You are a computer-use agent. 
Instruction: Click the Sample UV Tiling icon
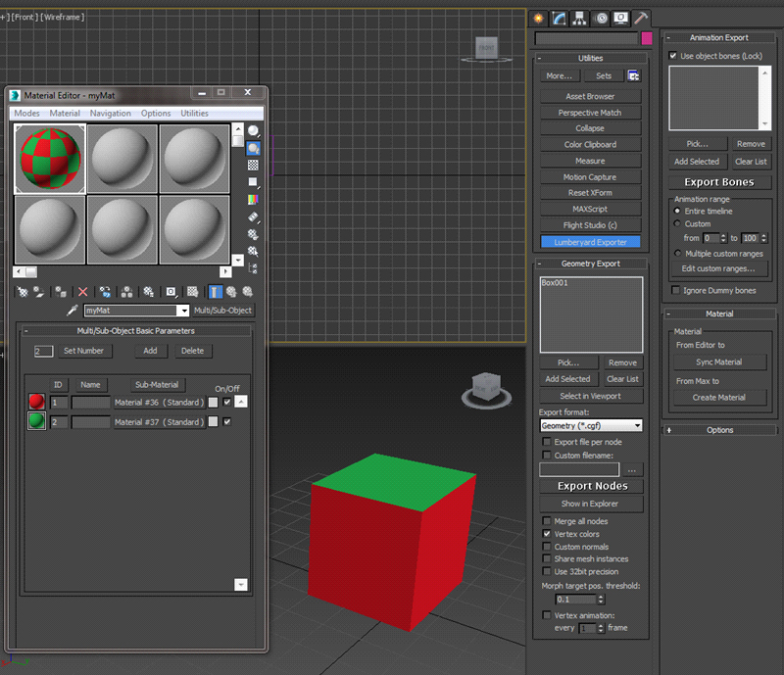pyautogui.click(x=254, y=182)
